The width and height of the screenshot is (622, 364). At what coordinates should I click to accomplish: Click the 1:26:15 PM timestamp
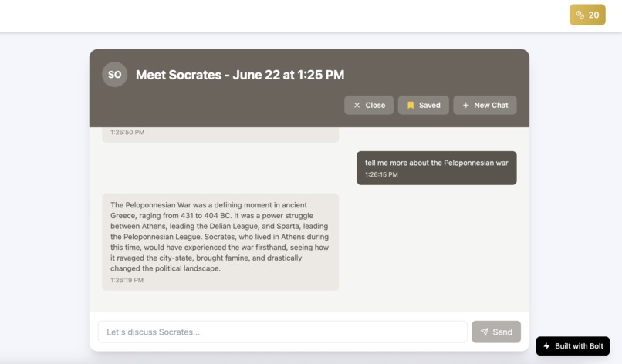[x=382, y=174]
